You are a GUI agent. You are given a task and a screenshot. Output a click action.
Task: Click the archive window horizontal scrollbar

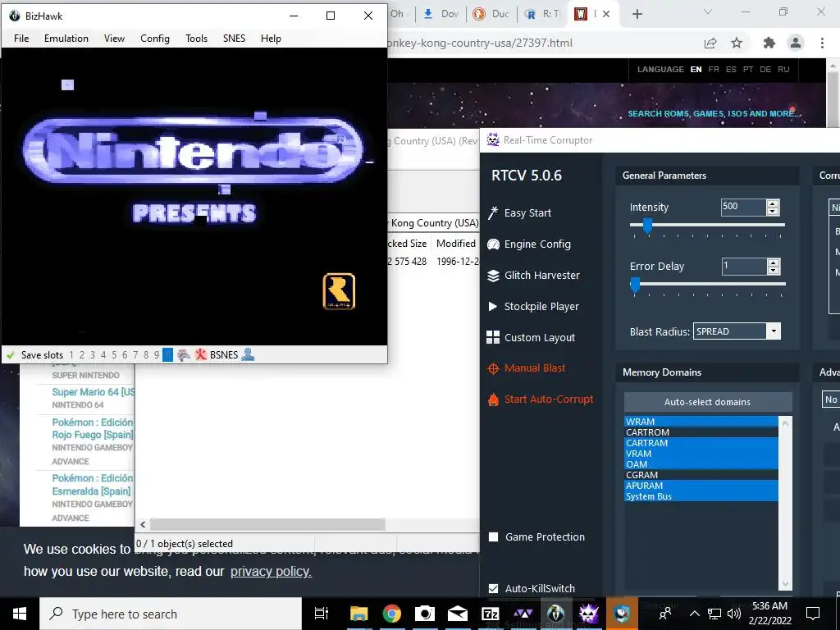[267, 524]
